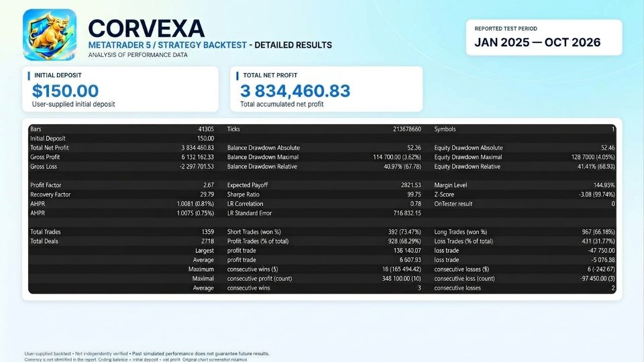644x362 pixels.
Task: Select Largest loss trade value "-47 750.00"
Action: tap(601, 251)
